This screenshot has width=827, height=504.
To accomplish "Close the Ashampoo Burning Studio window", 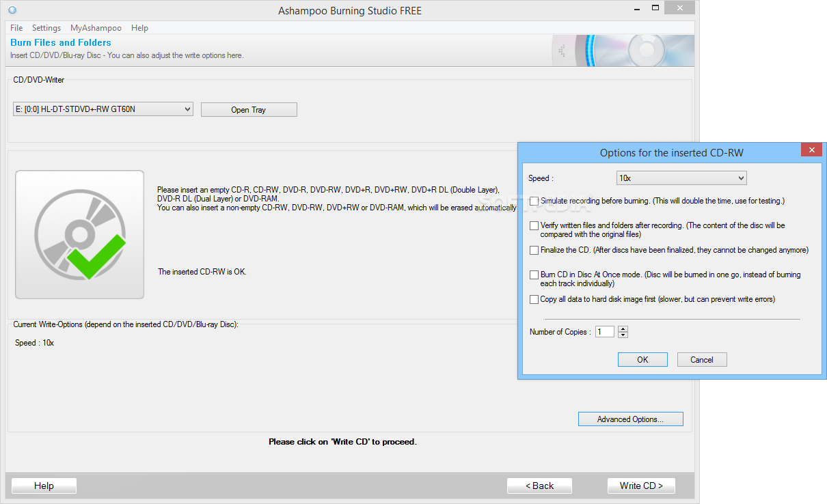I will 680,8.
